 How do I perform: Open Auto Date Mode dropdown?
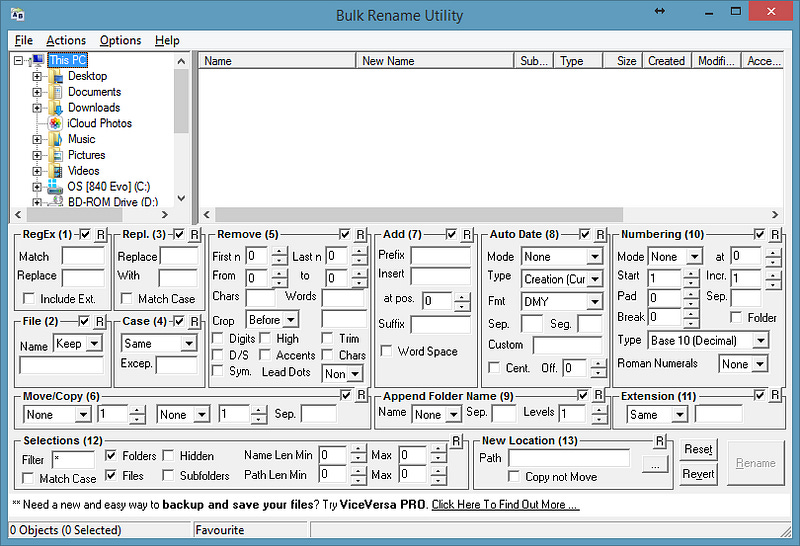coord(595,257)
